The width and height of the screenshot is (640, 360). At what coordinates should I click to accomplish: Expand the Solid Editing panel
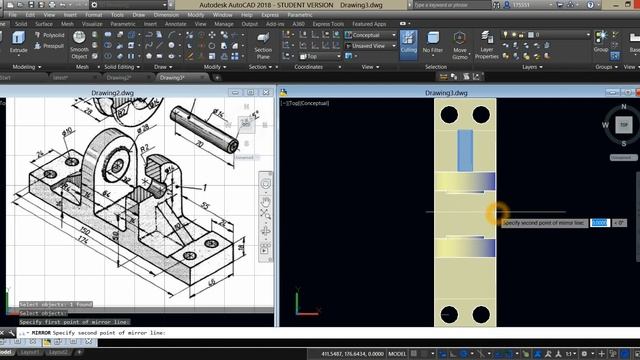(x=122, y=67)
